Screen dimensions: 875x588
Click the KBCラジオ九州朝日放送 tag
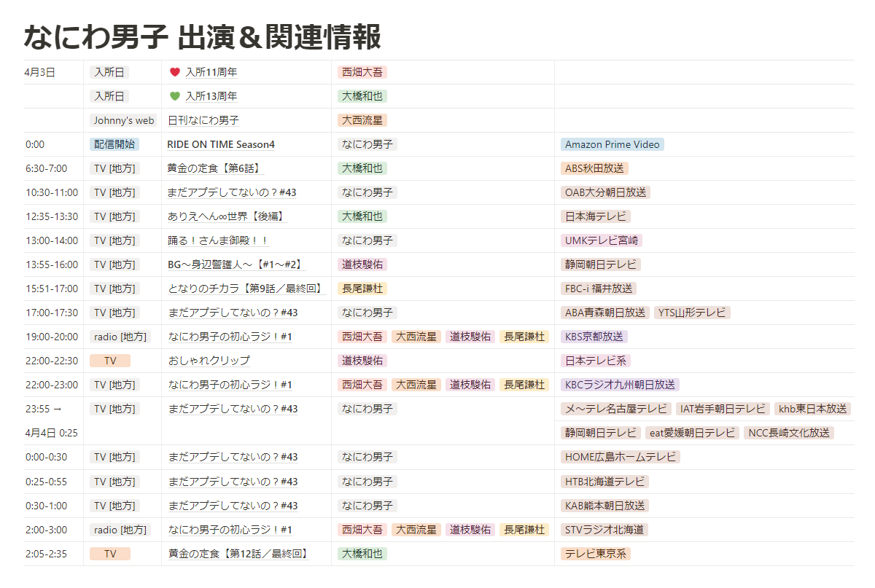621,385
